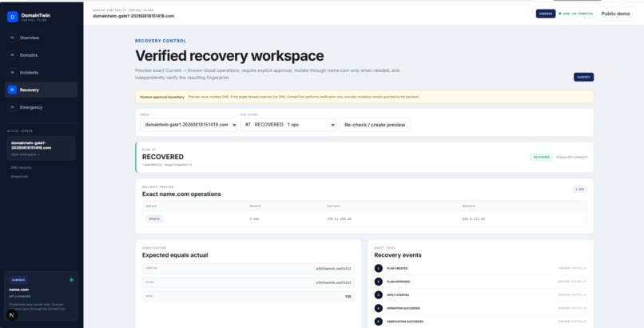Click the timestamp on the PLAN CREATED row
Screen dimensions: 644x328
(572, 269)
